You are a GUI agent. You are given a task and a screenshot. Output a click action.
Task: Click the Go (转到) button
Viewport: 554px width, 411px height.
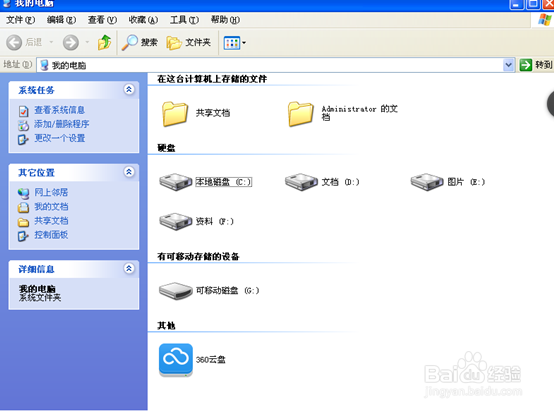(x=536, y=65)
